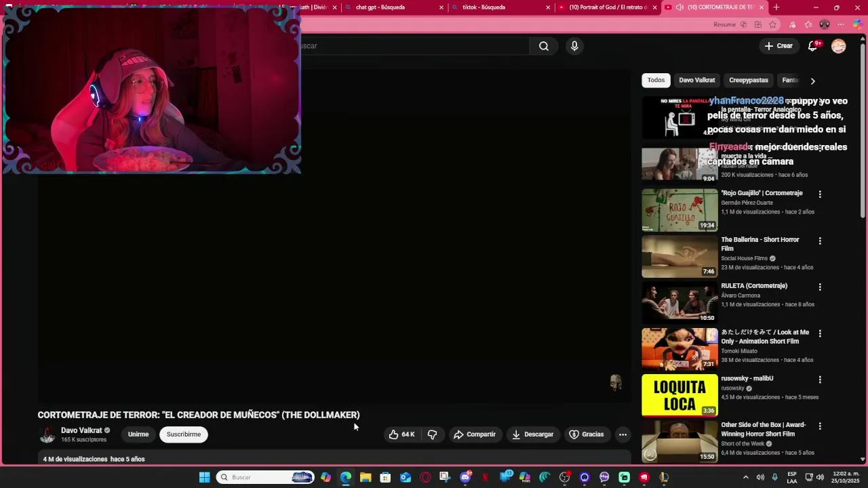
Task: Open Microsoft Edge from the taskbar
Action: pos(346,477)
